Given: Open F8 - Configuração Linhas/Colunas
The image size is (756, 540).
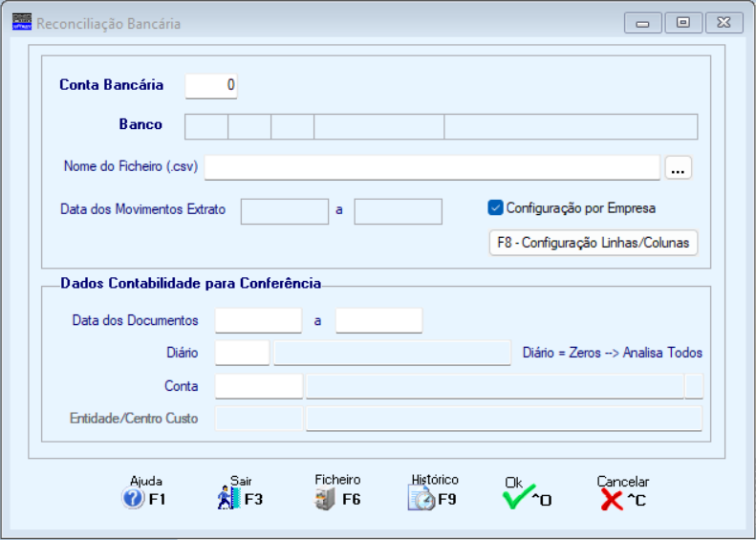Looking at the screenshot, I should pos(593,243).
